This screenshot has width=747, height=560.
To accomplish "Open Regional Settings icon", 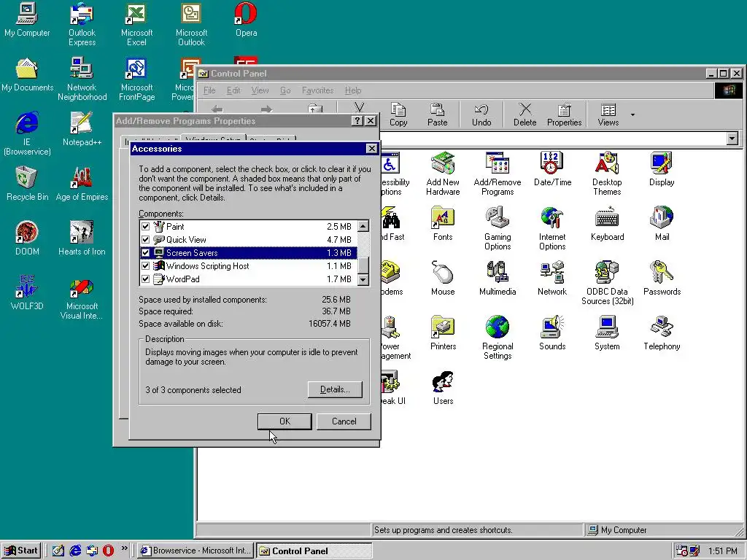I will click(498, 338).
